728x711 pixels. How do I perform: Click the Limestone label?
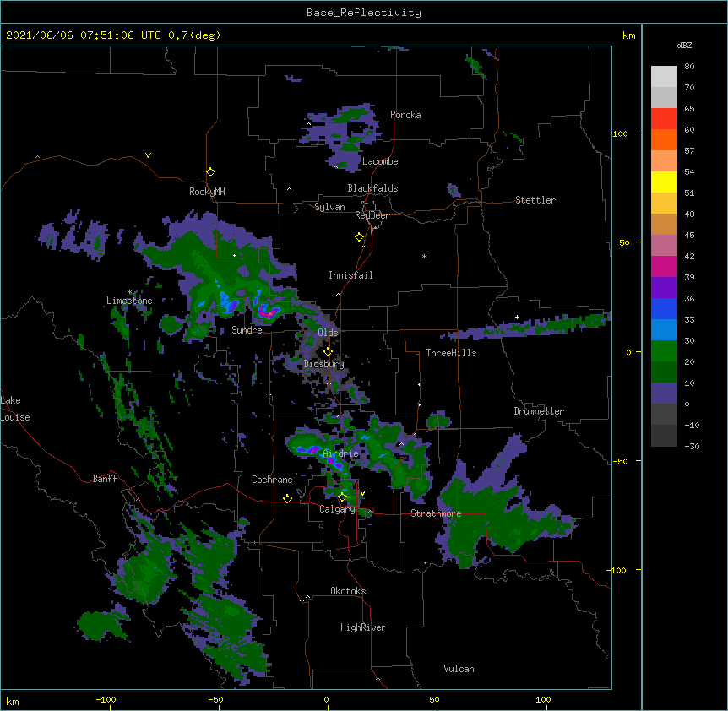point(129,301)
